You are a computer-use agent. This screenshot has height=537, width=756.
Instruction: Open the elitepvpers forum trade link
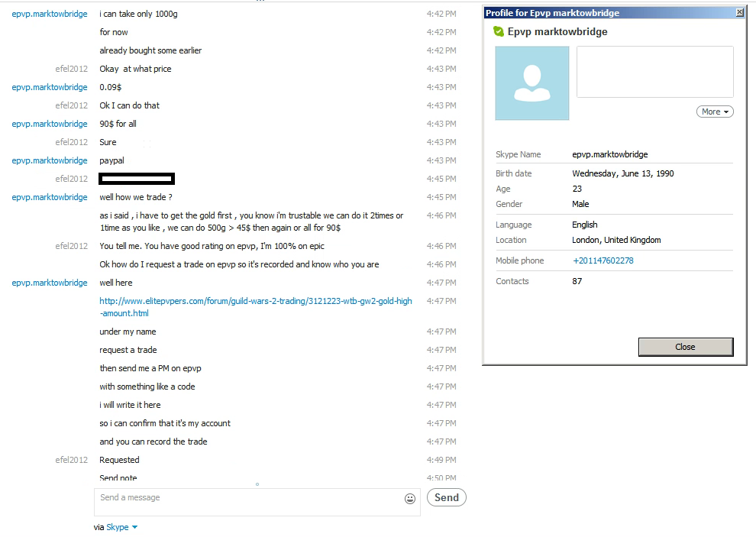click(256, 307)
